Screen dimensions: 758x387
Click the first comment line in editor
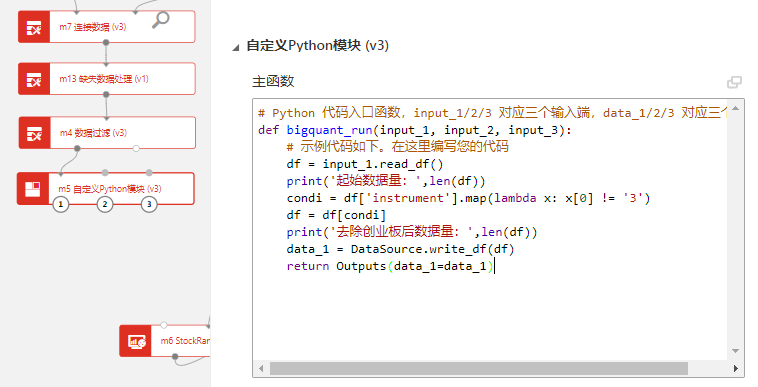coord(492,113)
